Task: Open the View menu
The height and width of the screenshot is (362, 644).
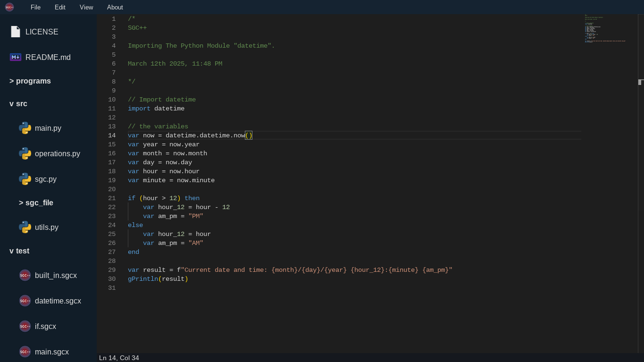Action: [86, 7]
